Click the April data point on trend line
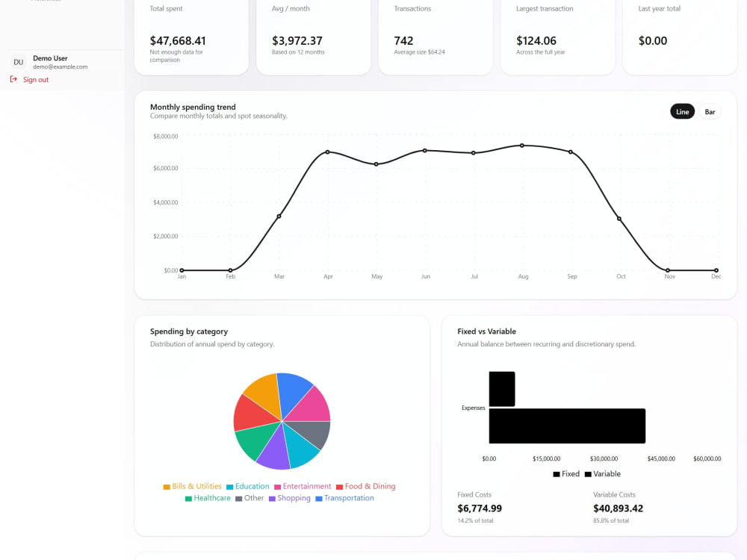Viewport: 747px width, 560px height. [x=328, y=152]
